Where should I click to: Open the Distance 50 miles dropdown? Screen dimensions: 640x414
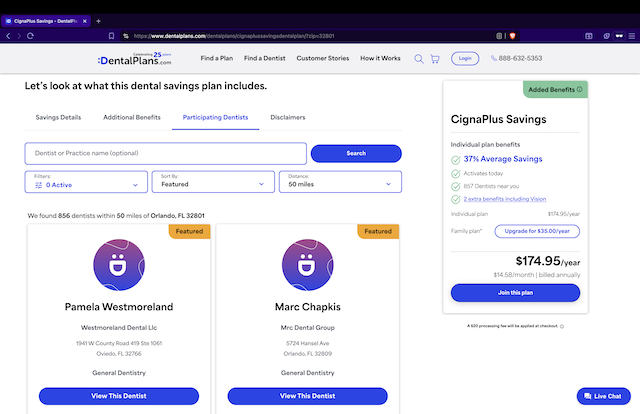[343, 182]
